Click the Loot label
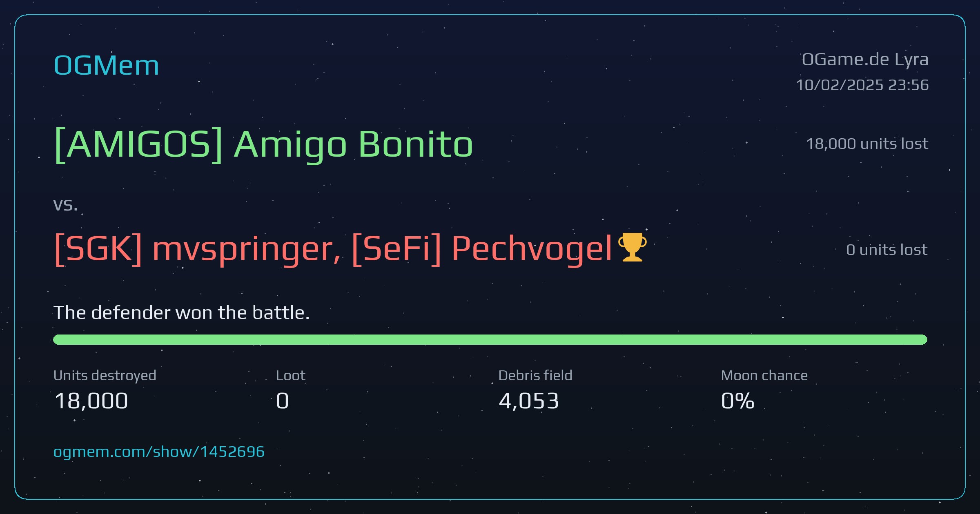 click(291, 375)
